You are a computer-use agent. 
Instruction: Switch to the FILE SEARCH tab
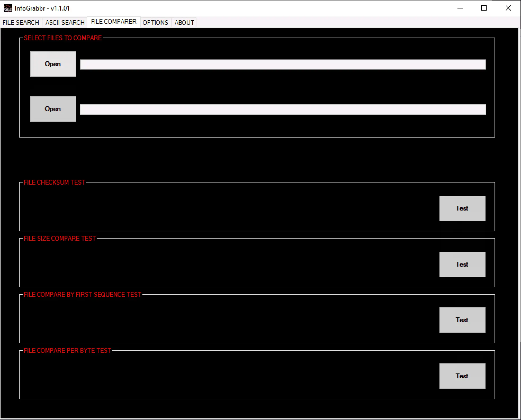point(21,22)
